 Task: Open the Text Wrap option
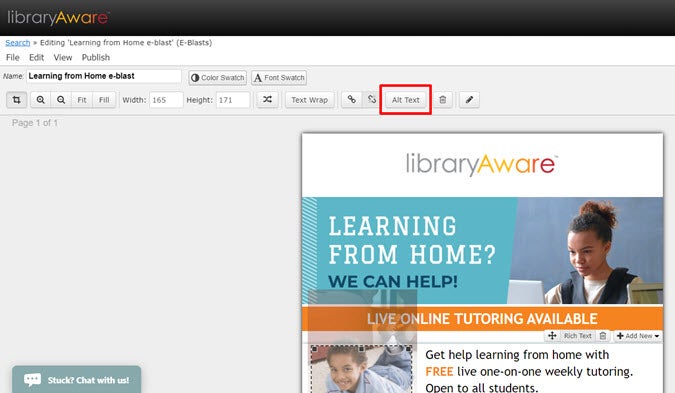pos(310,100)
